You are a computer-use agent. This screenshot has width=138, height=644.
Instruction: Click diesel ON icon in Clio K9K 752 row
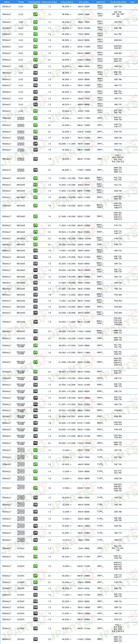[35, 66]
